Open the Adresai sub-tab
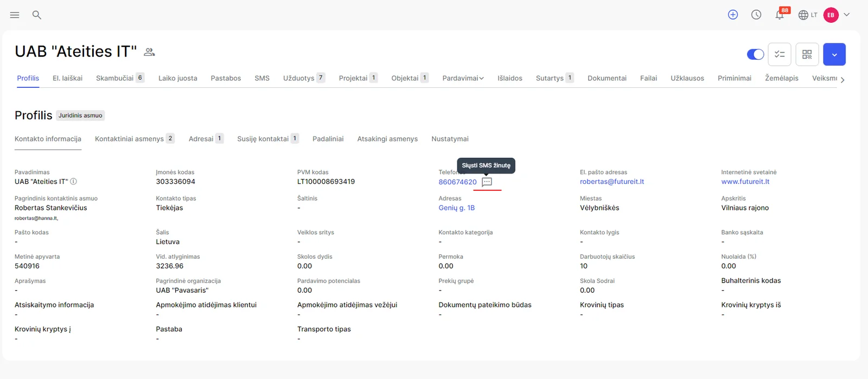 click(206, 139)
